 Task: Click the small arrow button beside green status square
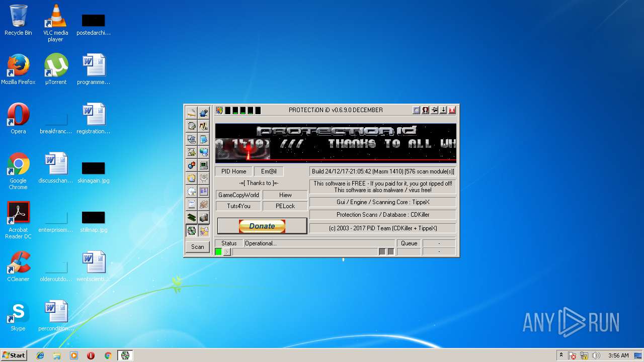point(227,252)
